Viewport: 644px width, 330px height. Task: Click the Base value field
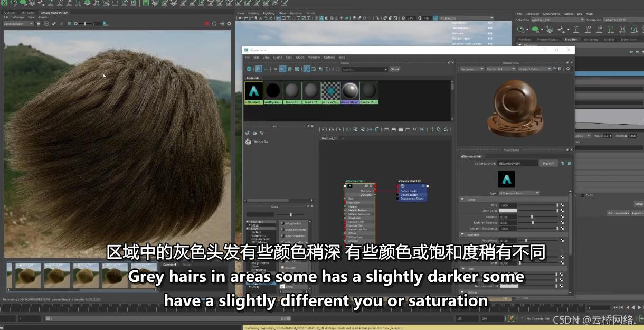pos(508,205)
